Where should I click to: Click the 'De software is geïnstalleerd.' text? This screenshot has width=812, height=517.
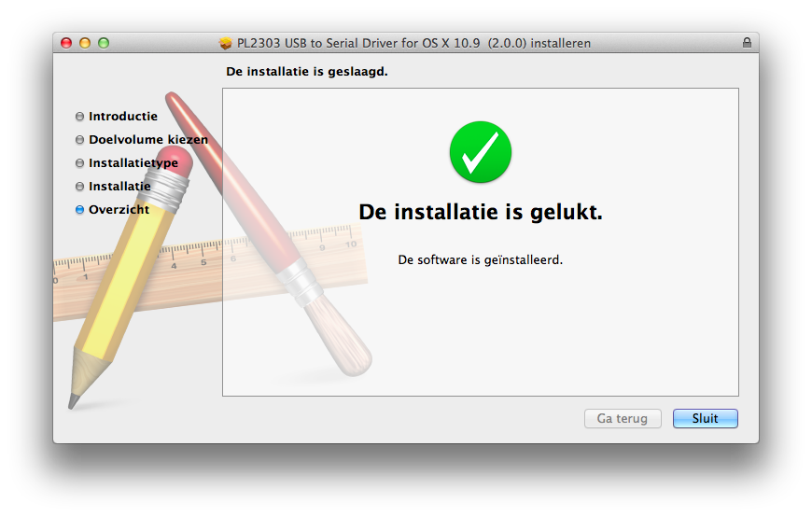click(x=480, y=259)
